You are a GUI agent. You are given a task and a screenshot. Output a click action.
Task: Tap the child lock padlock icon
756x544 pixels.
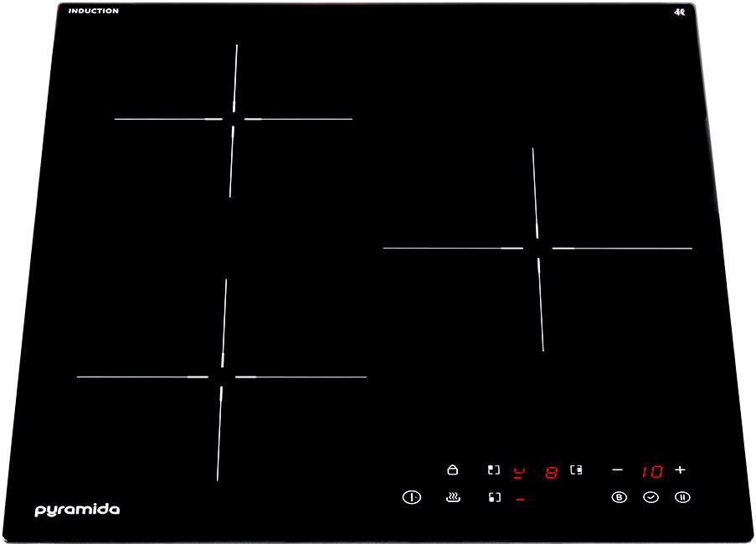453,470
